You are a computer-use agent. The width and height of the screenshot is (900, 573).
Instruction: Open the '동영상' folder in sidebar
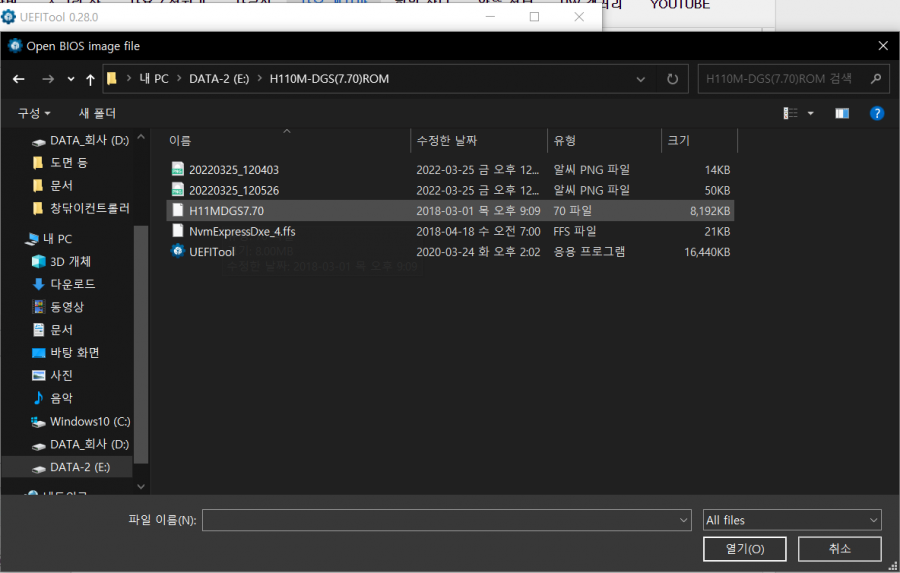tap(67, 307)
